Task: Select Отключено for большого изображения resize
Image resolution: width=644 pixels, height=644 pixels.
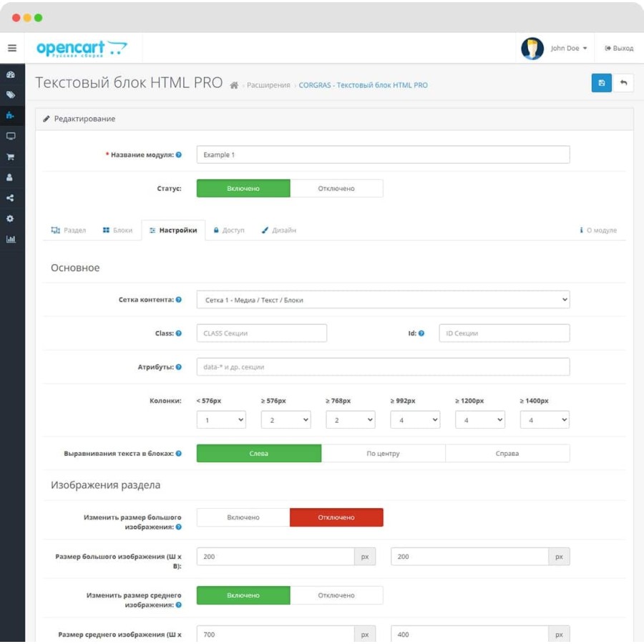Action: (336, 517)
